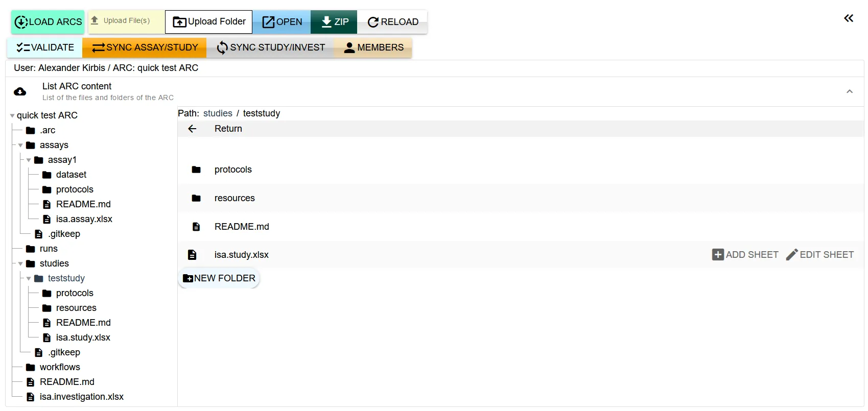
Task: Collapse the teststudy tree node
Action: pos(29,279)
